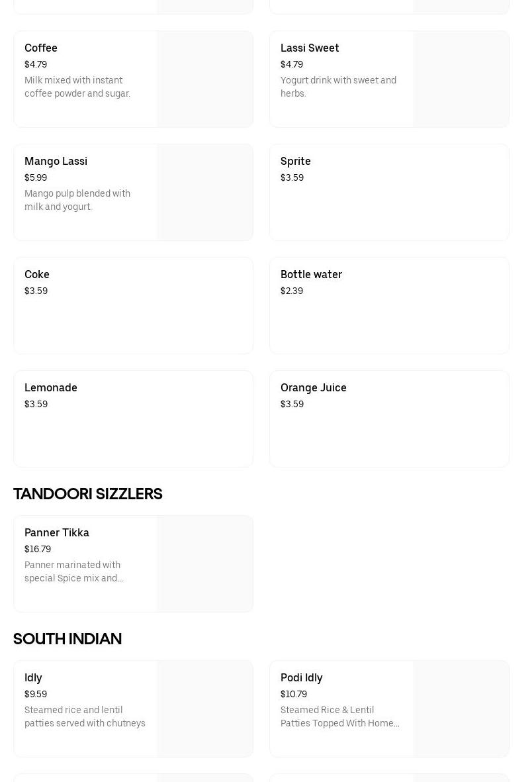Click the Panner Tikka image thumbnail
532x782 pixels.
click(x=204, y=563)
